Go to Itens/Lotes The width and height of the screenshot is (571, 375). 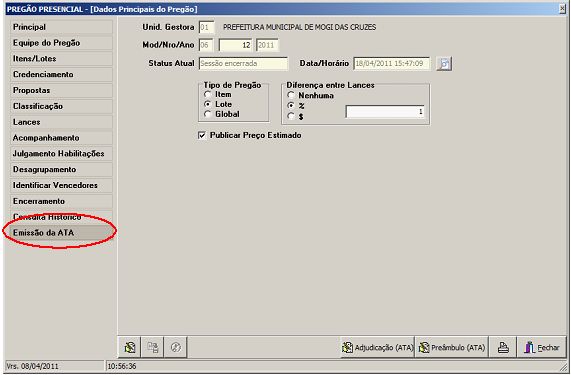(60, 59)
